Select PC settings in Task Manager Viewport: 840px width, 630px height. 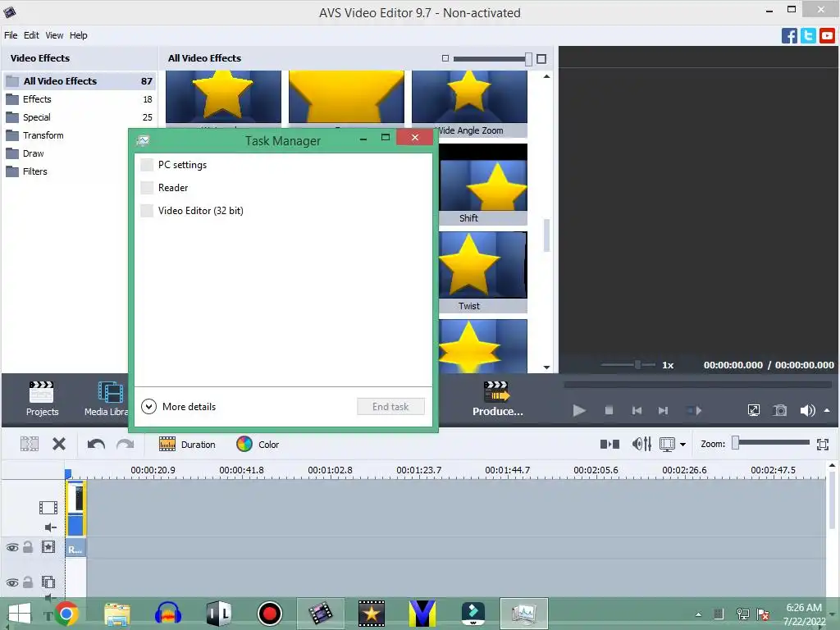(283, 165)
